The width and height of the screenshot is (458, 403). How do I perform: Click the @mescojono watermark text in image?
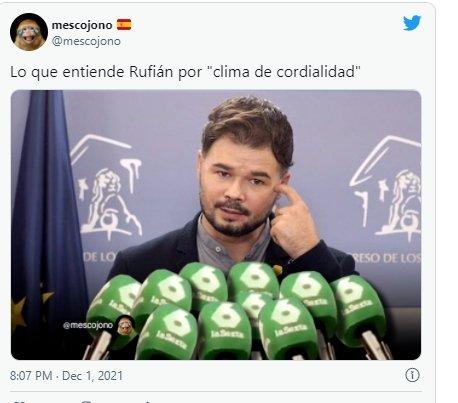(88, 325)
